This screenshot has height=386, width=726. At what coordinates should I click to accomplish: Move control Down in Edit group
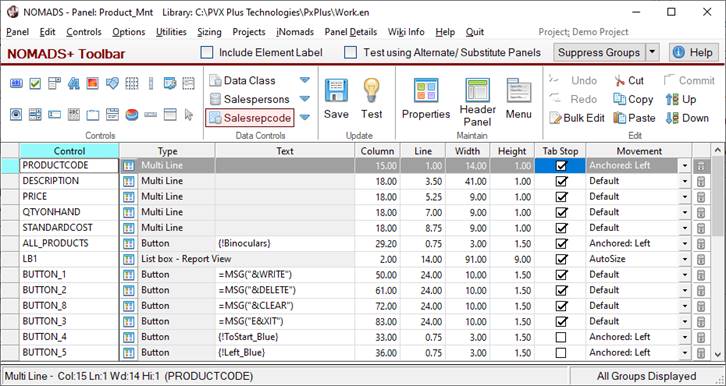687,118
